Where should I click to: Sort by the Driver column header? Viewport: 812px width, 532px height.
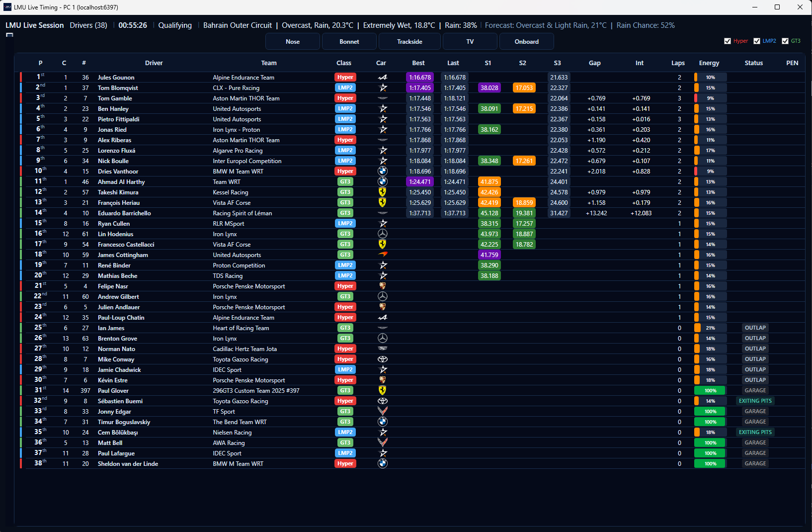point(154,63)
